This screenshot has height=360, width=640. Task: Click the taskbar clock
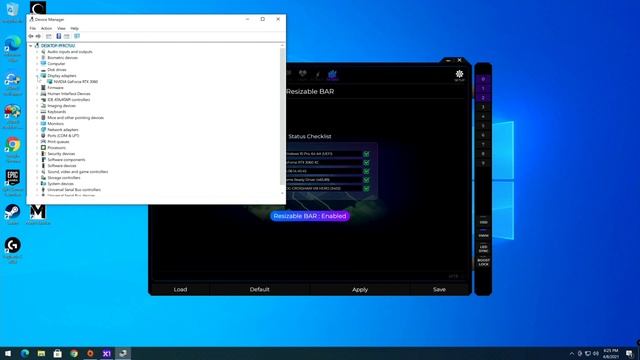pos(611,353)
